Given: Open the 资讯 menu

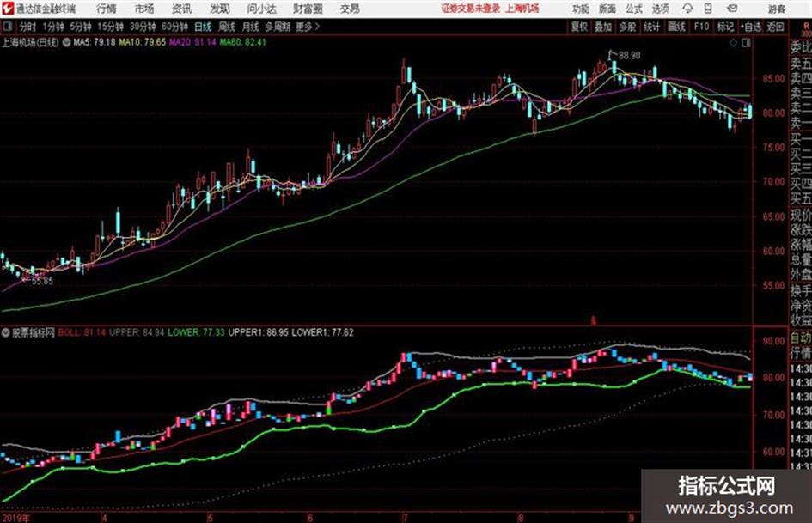Looking at the screenshot, I should [181, 9].
